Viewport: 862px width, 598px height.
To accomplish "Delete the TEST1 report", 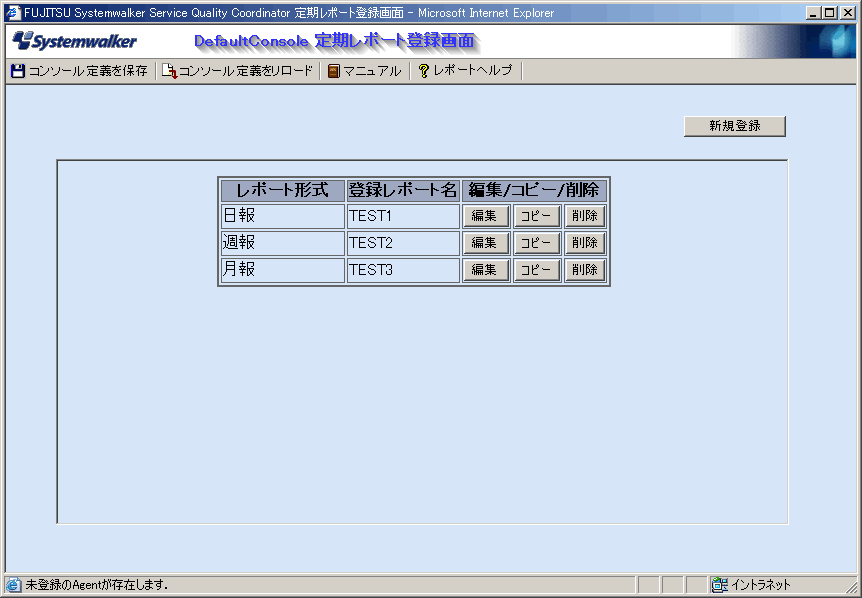I will 585,216.
